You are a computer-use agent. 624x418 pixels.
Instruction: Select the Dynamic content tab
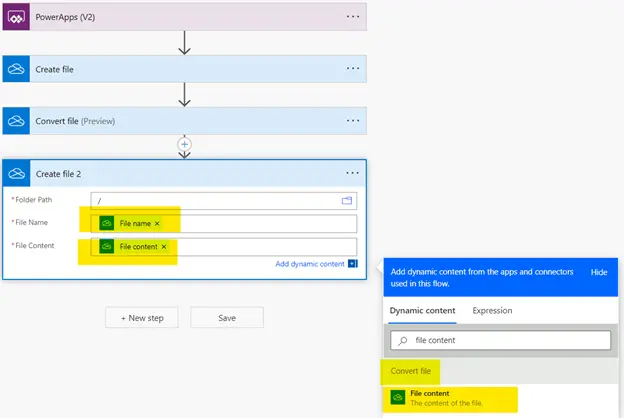click(422, 311)
